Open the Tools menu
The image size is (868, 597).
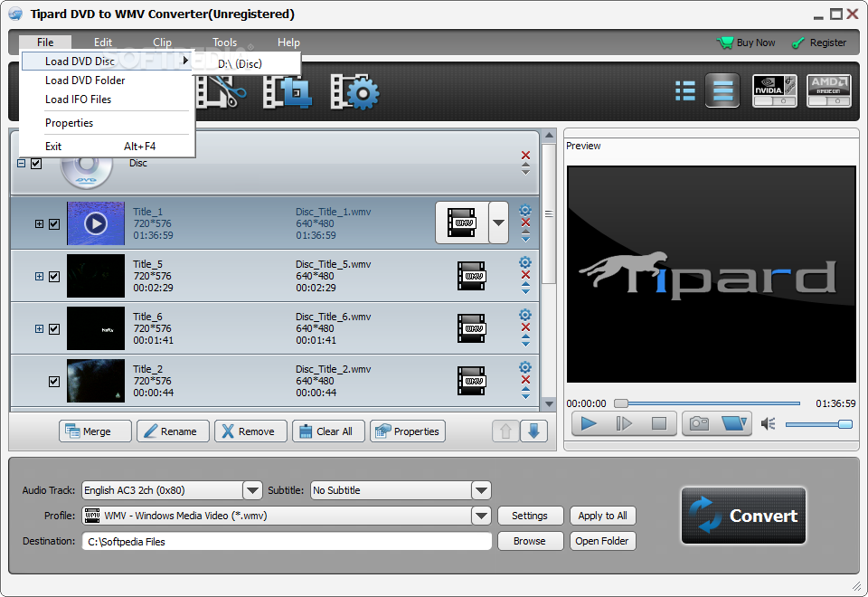[x=225, y=43]
